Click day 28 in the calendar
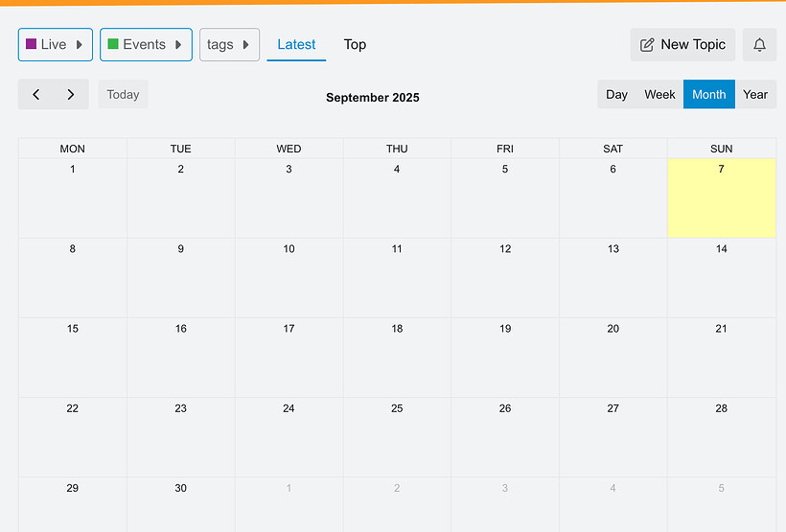 pyautogui.click(x=722, y=437)
